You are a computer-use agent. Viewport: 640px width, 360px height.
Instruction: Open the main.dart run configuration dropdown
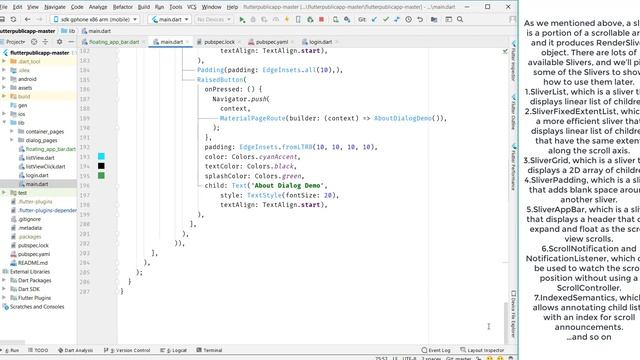(170, 19)
